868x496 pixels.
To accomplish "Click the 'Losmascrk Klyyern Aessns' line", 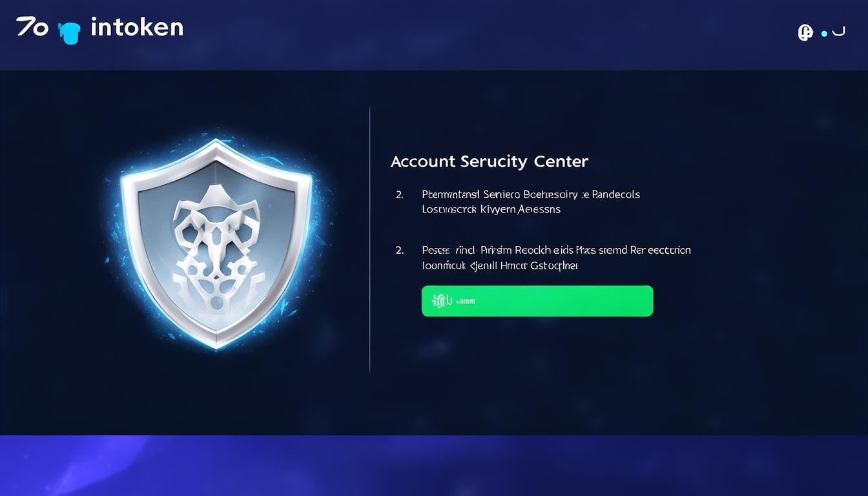I will click(x=491, y=209).
